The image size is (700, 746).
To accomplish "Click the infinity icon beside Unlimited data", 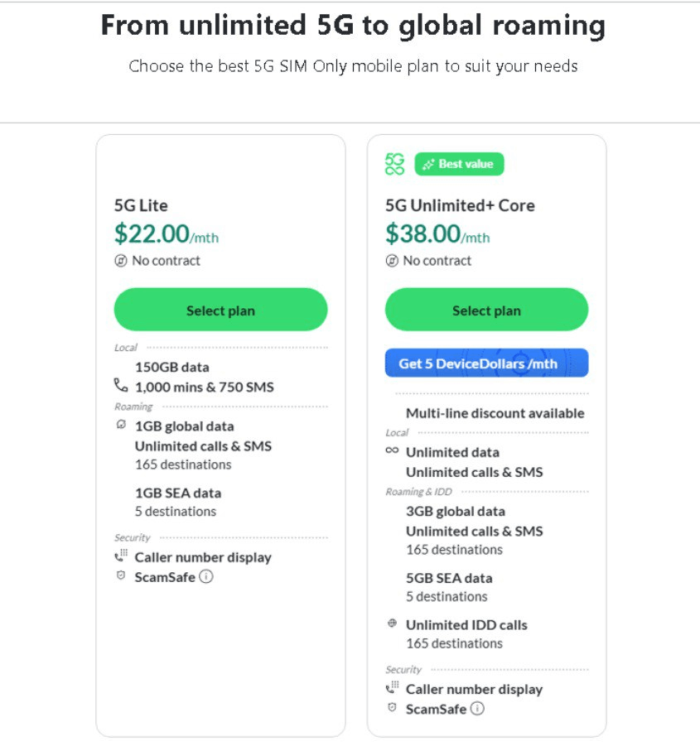I will (392, 450).
